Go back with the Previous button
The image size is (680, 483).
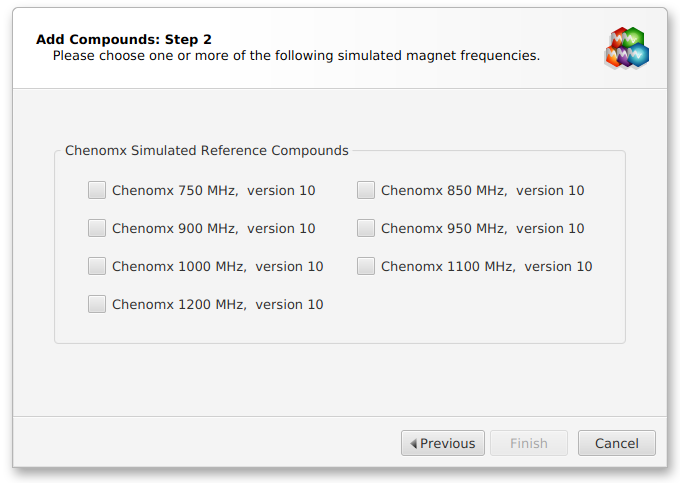pos(443,443)
